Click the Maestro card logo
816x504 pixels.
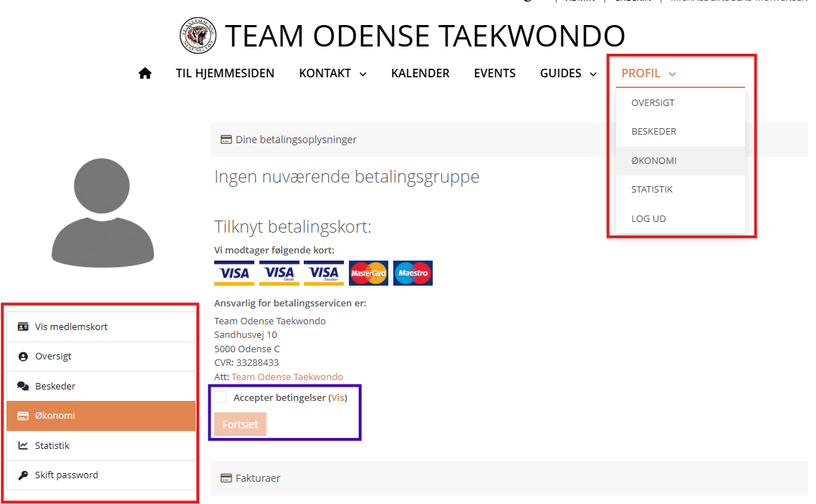click(x=413, y=273)
